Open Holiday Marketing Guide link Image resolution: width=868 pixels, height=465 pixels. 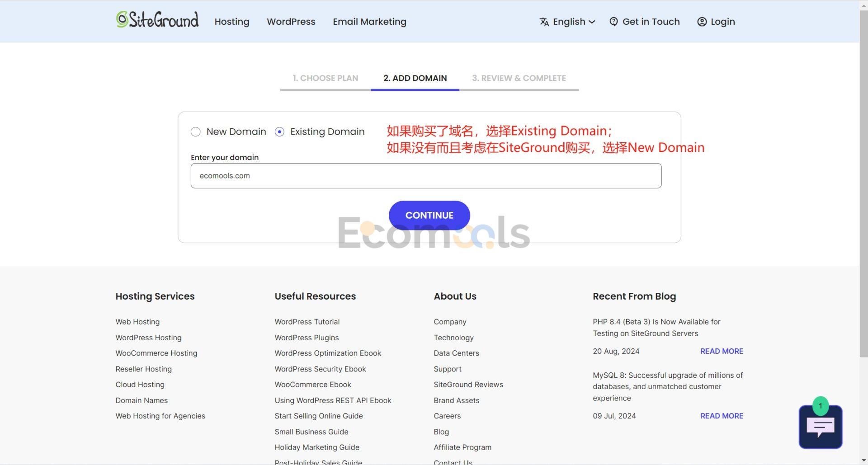[317, 447]
